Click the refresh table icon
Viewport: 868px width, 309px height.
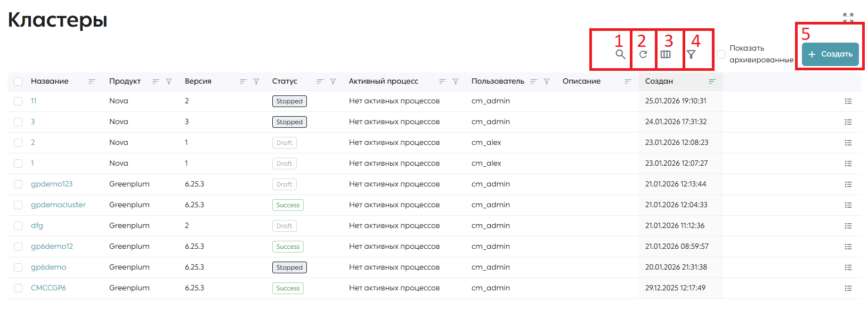coord(643,54)
